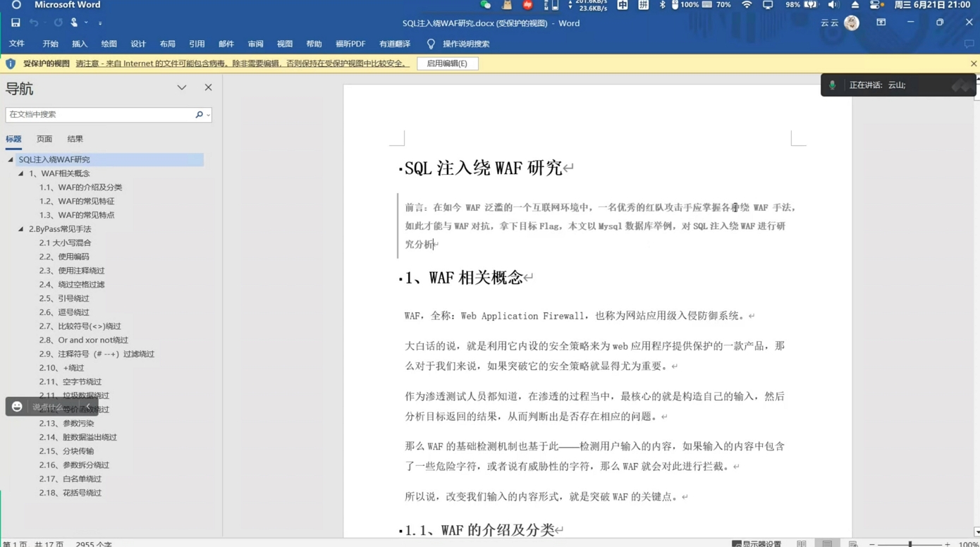Switch to 标题 headings tab in navigation
The height and width of the screenshot is (547, 980).
tap(13, 139)
